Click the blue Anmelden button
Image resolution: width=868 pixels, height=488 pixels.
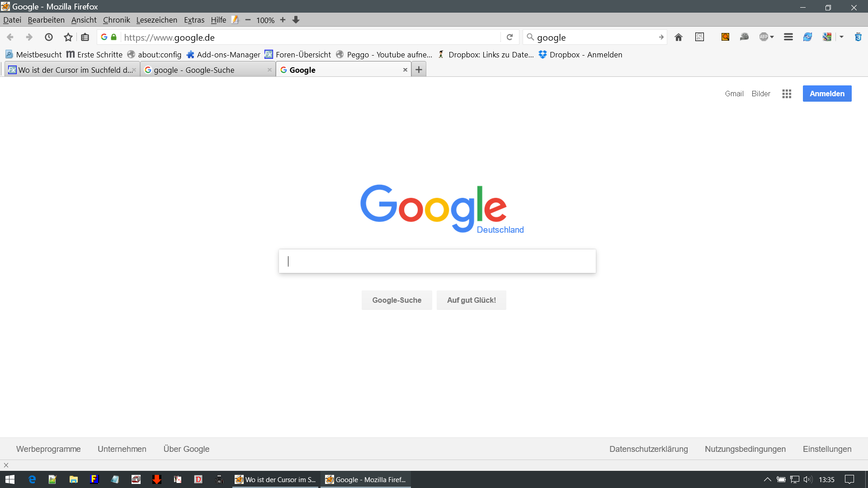pos(826,94)
